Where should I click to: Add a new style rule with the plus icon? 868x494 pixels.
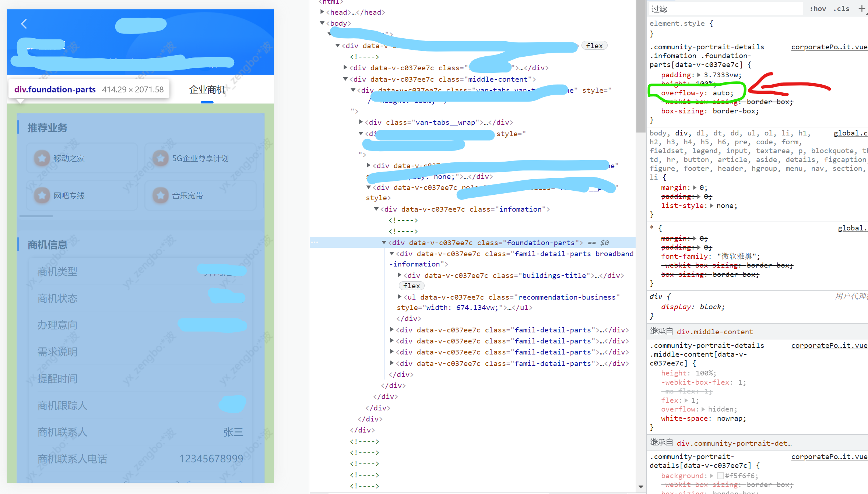coord(862,8)
